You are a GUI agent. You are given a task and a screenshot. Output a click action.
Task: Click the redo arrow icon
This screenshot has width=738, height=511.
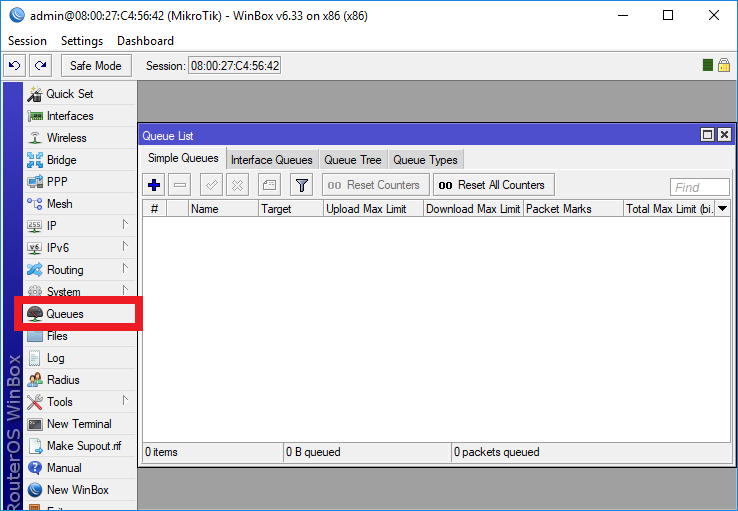[x=40, y=65]
